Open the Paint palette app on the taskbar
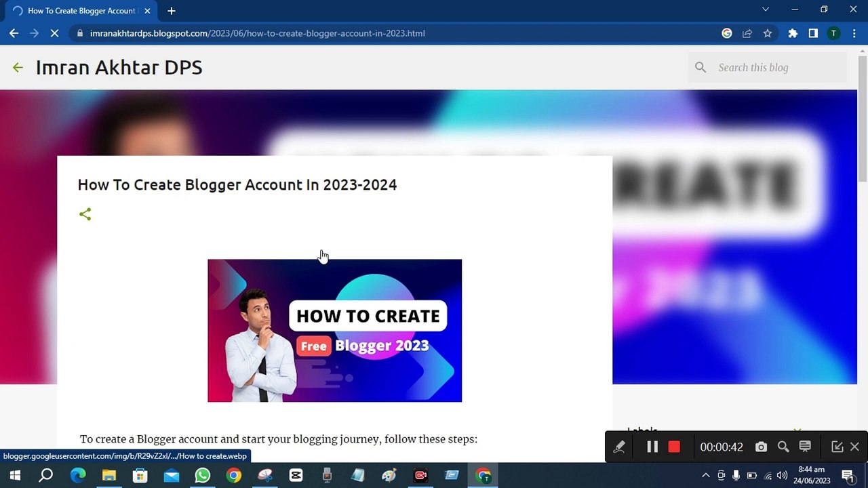 point(389,475)
